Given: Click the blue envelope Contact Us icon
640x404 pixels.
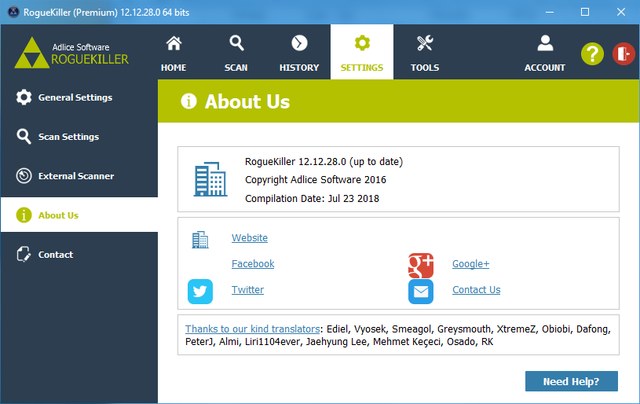Looking at the screenshot, I should (x=420, y=291).
